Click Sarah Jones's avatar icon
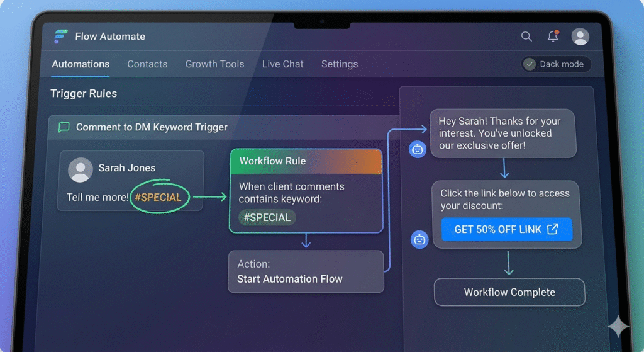644x352 pixels. tap(80, 169)
